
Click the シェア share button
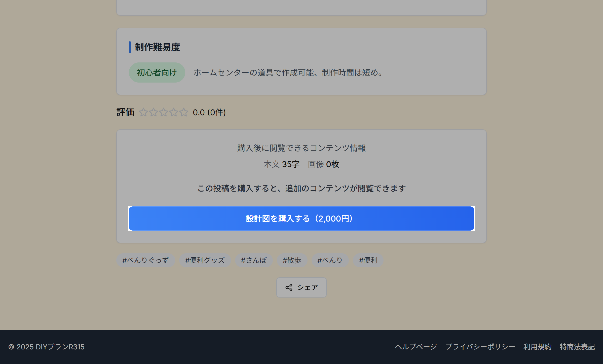[x=301, y=287]
